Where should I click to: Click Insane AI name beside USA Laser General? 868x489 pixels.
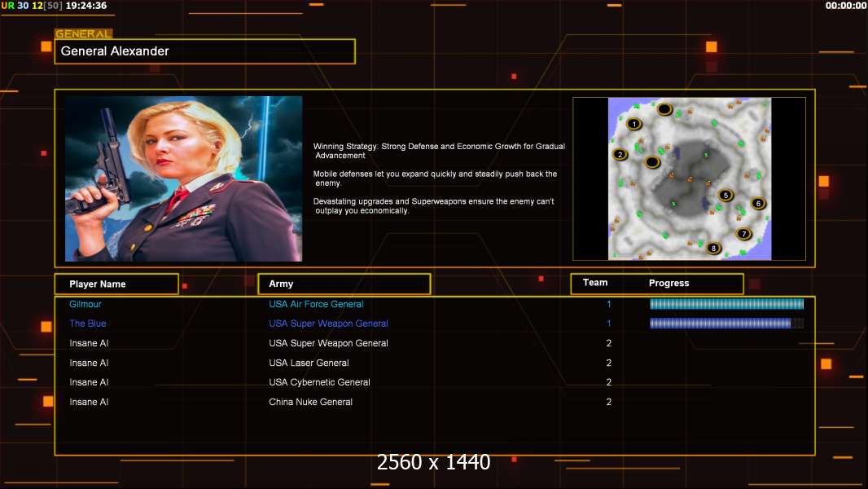[x=89, y=363]
